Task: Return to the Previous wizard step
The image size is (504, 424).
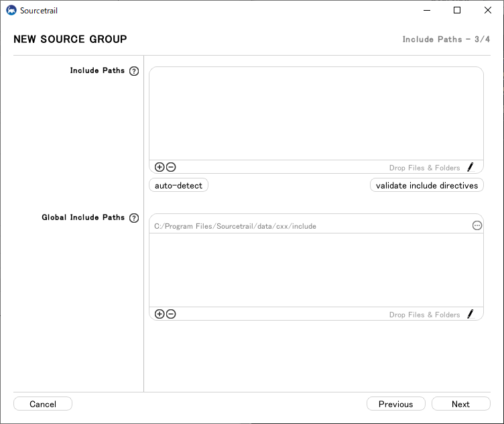Action: [395, 404]
